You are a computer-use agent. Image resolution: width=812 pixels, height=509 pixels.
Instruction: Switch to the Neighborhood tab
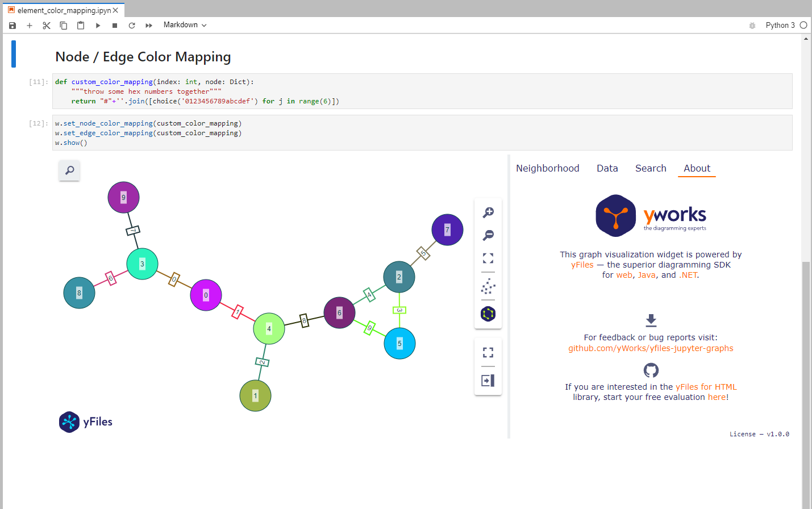(x=547, y=168)
